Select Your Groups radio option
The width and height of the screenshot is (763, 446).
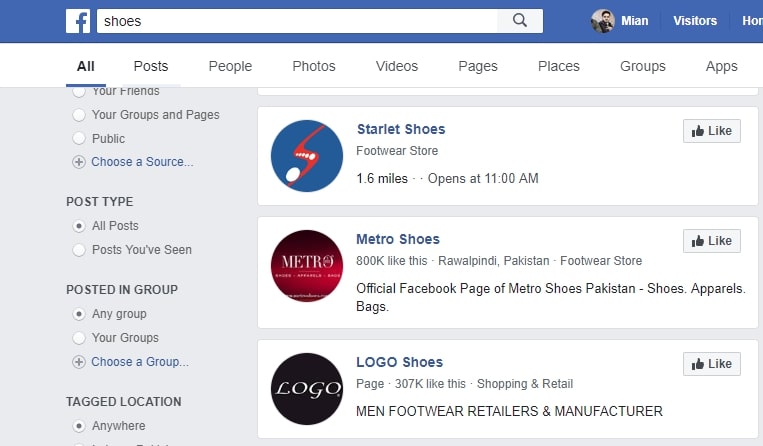[79, 338]
